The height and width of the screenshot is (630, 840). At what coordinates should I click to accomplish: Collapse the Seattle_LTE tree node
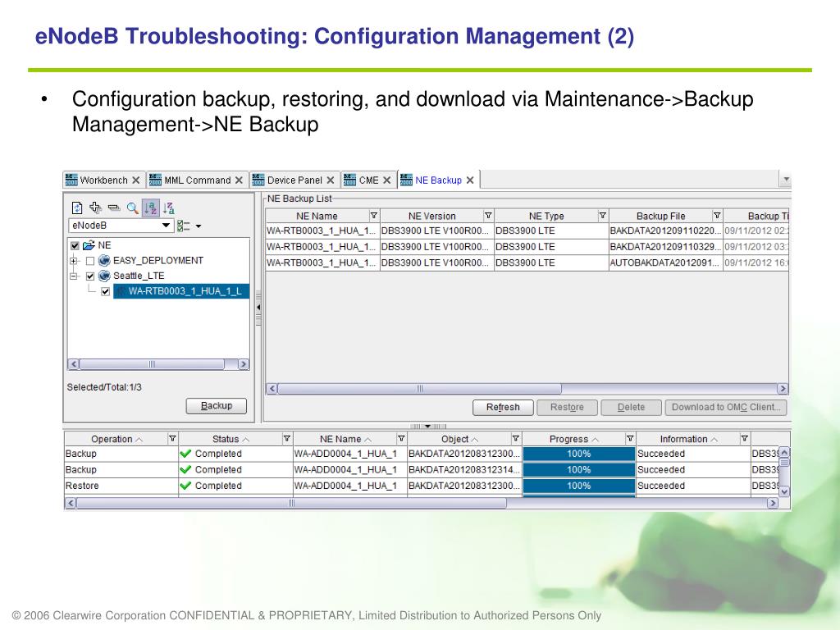(74, 276)
